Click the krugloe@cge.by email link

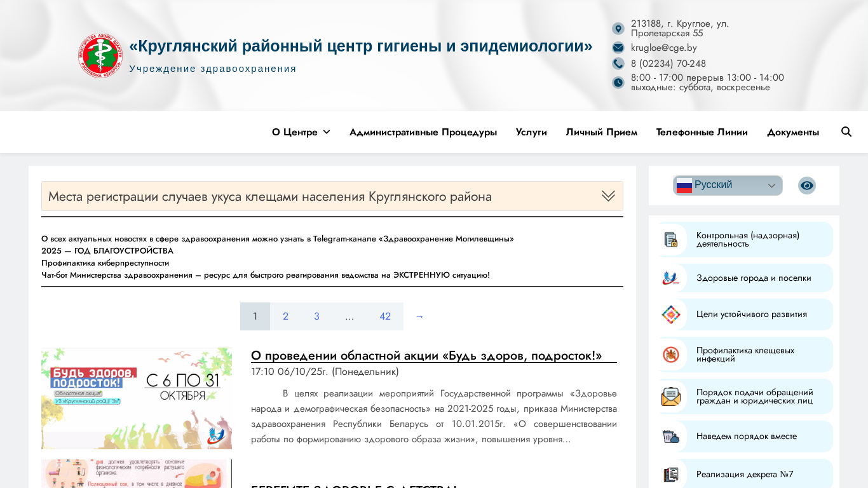663,48
